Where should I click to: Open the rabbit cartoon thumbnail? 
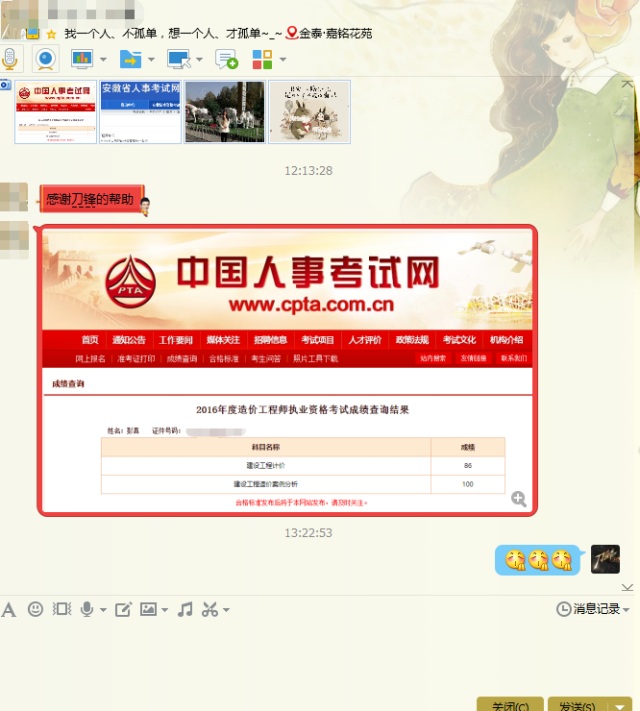pyautogui.click(x=310, y=112)
